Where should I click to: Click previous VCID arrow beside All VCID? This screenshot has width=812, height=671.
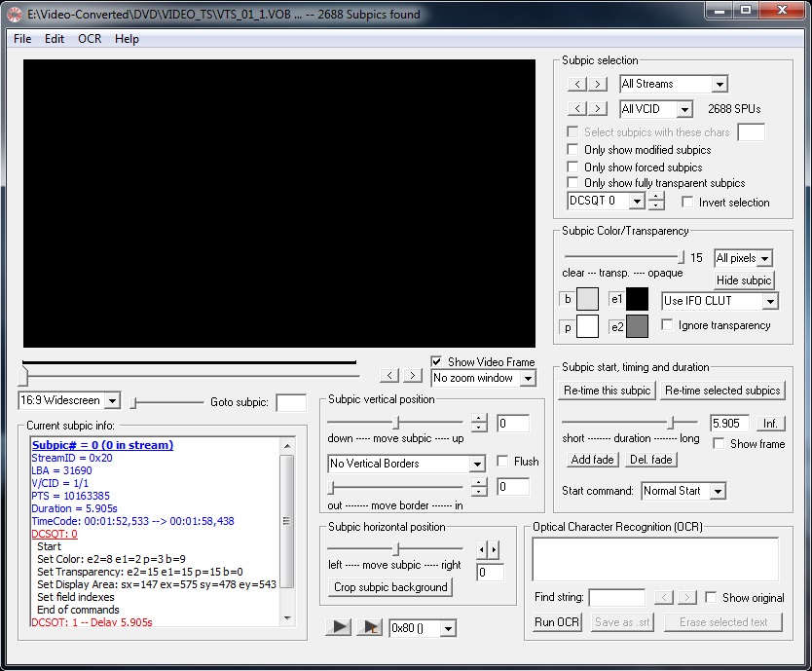point(576,109)
